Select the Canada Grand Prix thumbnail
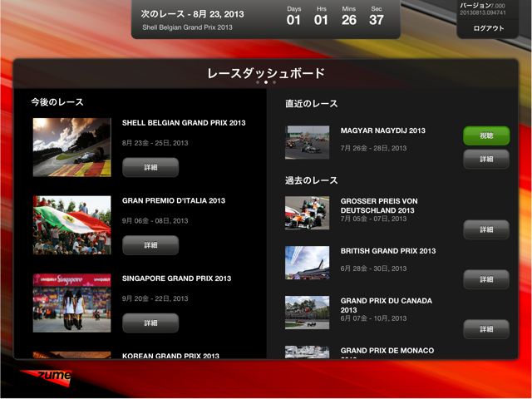Image resolution: width=532 pixels, height=399 pixels. 307,313
